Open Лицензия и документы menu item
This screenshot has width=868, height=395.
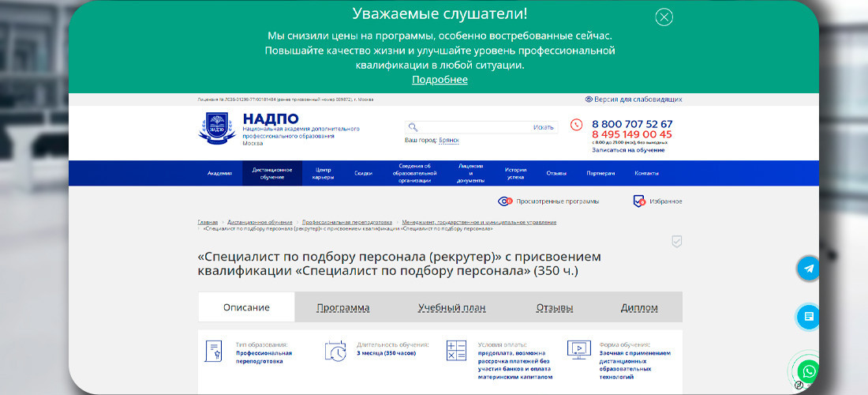[x=471, y=173]
